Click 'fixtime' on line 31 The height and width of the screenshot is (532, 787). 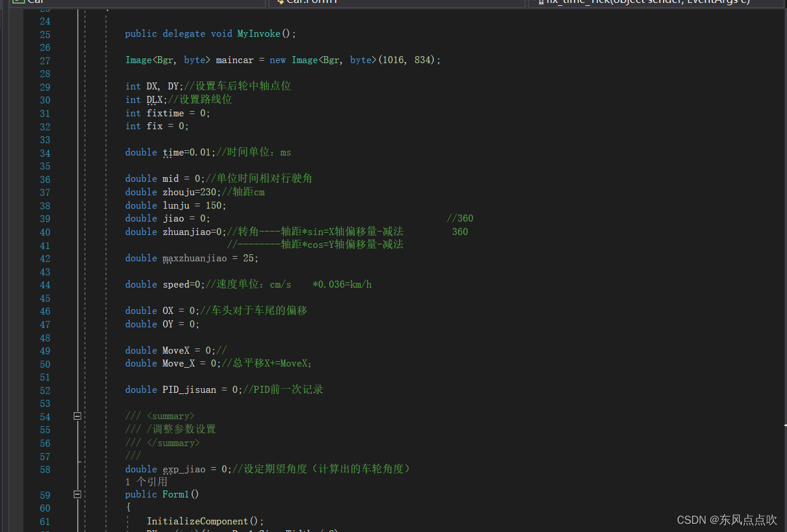tap(165, 113)
